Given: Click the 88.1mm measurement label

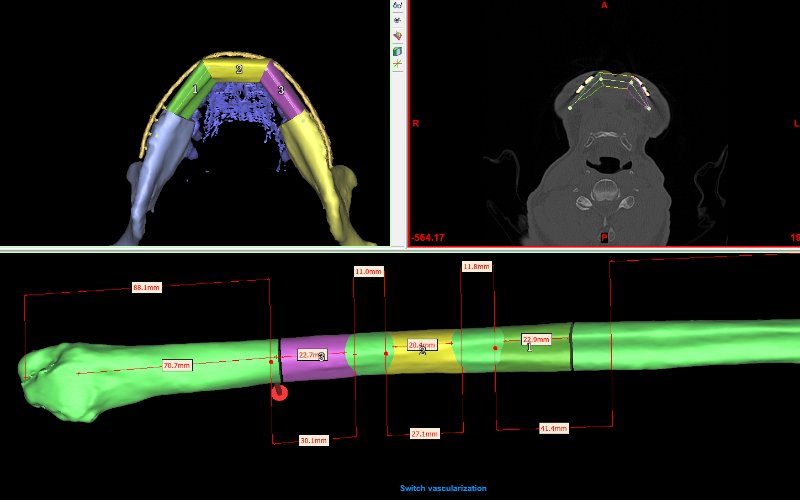Looking at the screenshot, I should (x=146, y=288).
